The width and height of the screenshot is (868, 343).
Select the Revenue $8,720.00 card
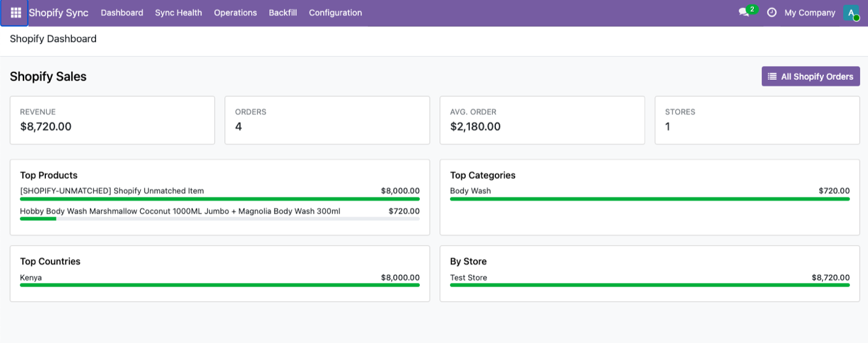112,120
